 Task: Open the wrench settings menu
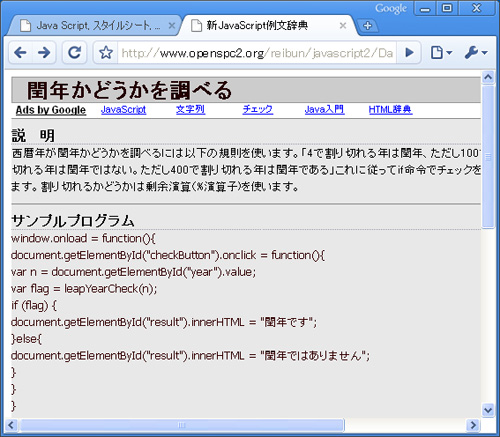[476, 52]
